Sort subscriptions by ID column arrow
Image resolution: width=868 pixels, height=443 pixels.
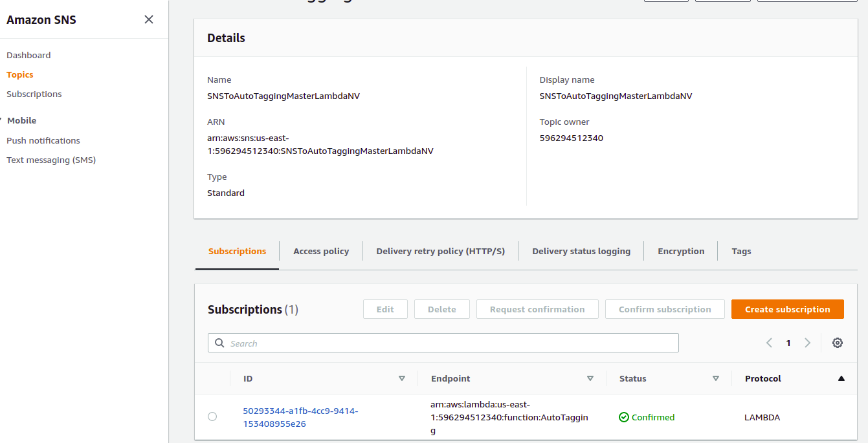click(402, 378)
